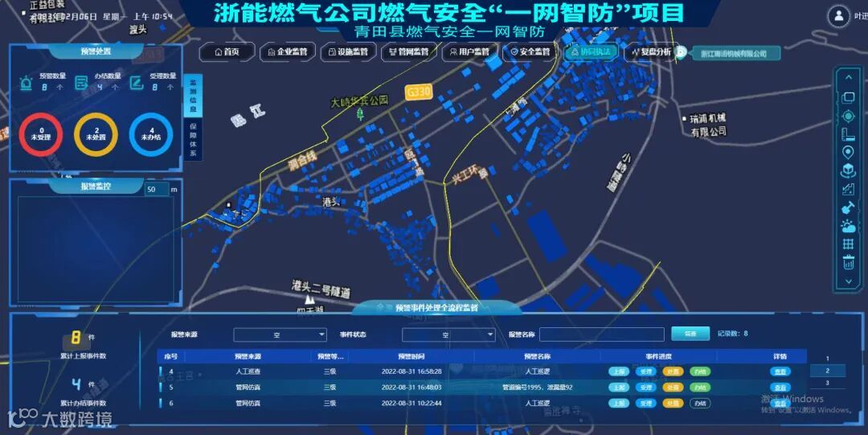Switch to the 企业监管 tab
The width and height of the screenshot is (868, 435).
pyautogui.click(x=287, y=52)
